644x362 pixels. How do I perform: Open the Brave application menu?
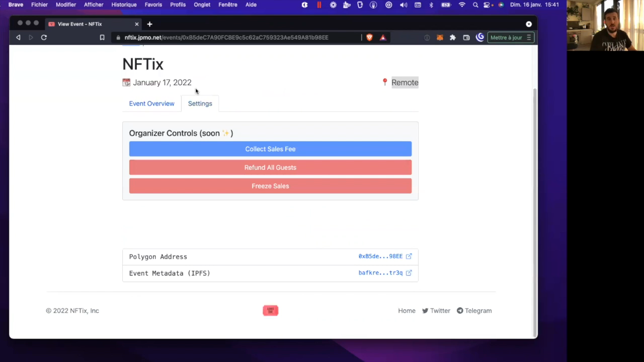[16, 5]
